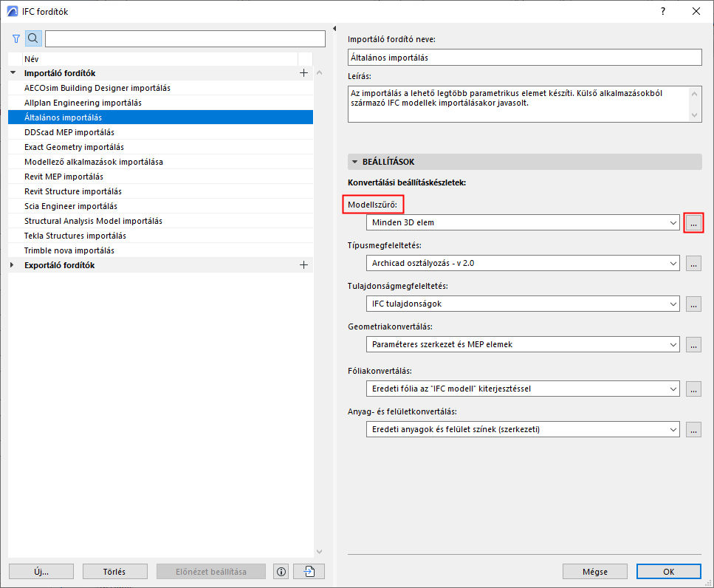Open the Modellszűrő dropdown showing Minden 3D elem
714x588 pixels.
coord(523,223)
